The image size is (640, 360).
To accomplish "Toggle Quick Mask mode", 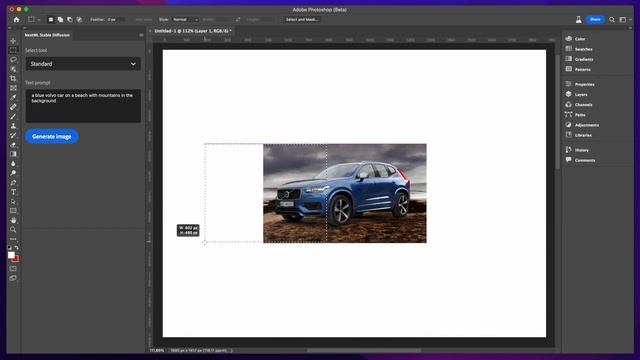I will pyautogui.click(x=13, y=269).
